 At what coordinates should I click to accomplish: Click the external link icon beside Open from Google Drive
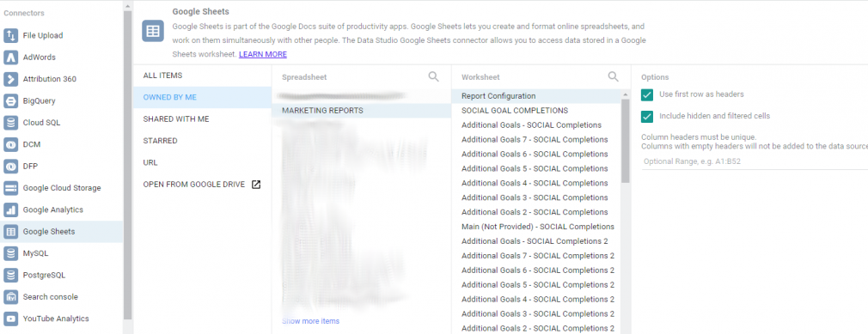tap(256, 185)
